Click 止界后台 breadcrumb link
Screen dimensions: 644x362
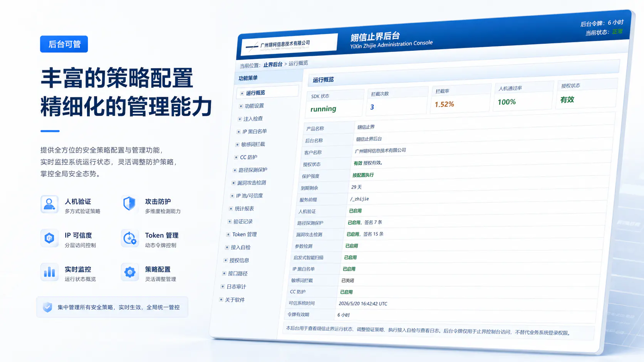click(273, 65)
